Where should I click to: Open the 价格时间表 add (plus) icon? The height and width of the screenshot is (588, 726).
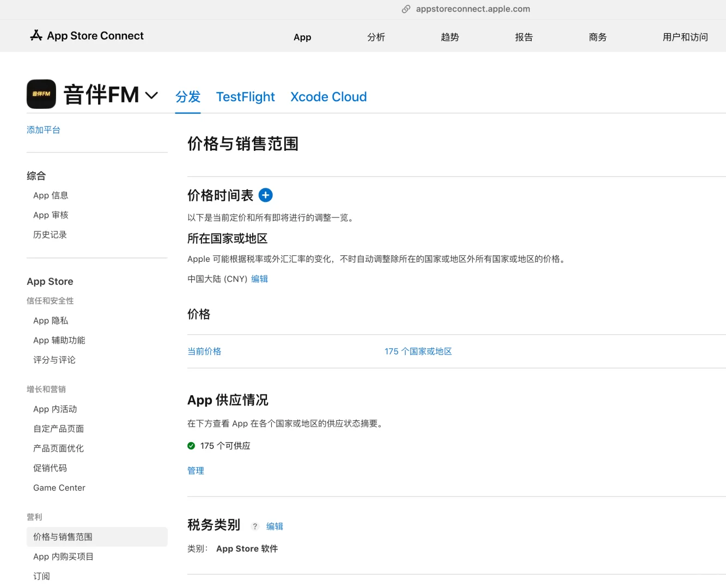pos(265,195)
